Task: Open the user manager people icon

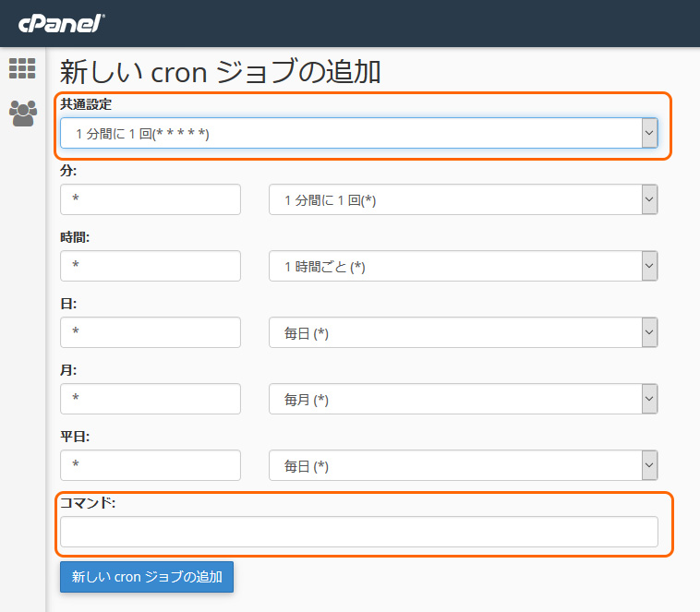Action: point(23,114)
